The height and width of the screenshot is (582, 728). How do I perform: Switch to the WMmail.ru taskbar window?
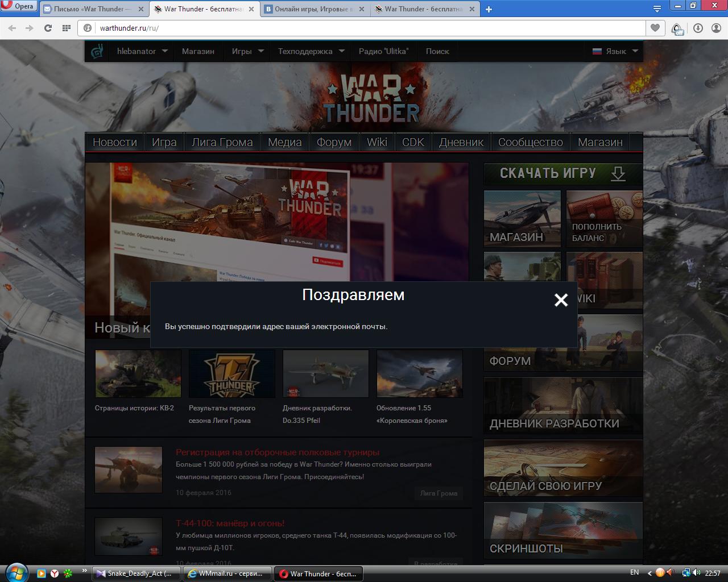(x=227, y=573)
